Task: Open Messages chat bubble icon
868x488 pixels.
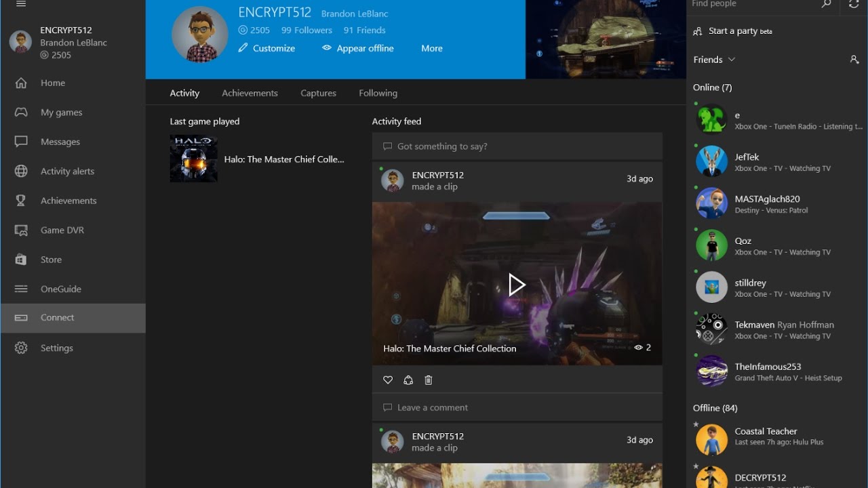Action: pyautogui.click(x=21, y=142)
